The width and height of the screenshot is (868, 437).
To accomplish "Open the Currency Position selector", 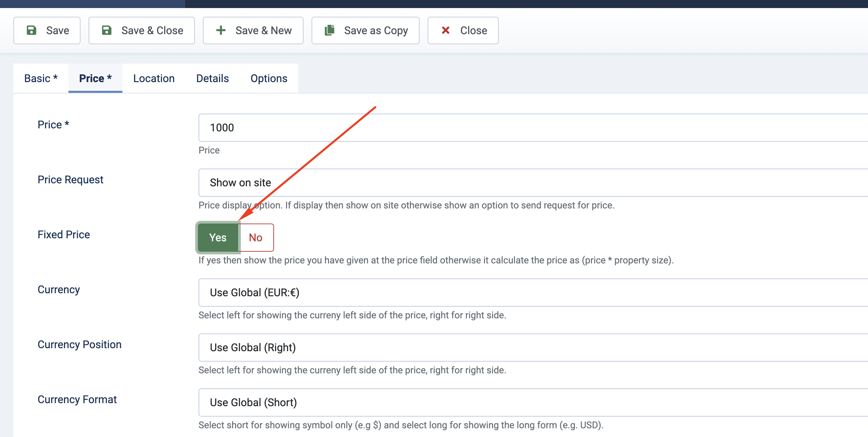I will coord(532,347).
